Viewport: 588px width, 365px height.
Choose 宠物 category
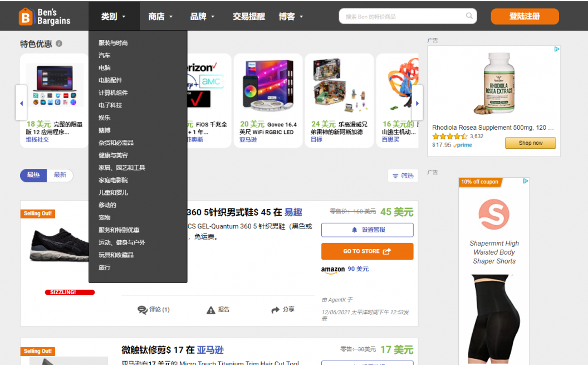click(104, 217)
